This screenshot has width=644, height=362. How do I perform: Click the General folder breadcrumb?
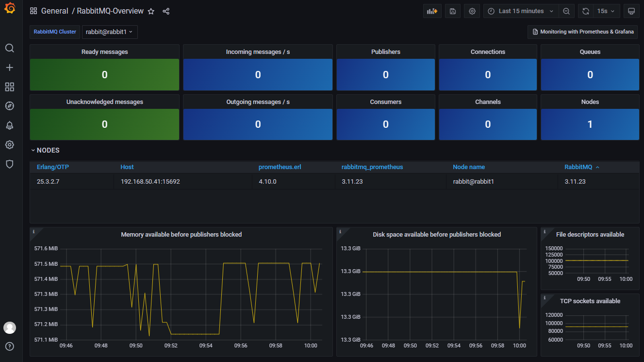click(55, 11)
